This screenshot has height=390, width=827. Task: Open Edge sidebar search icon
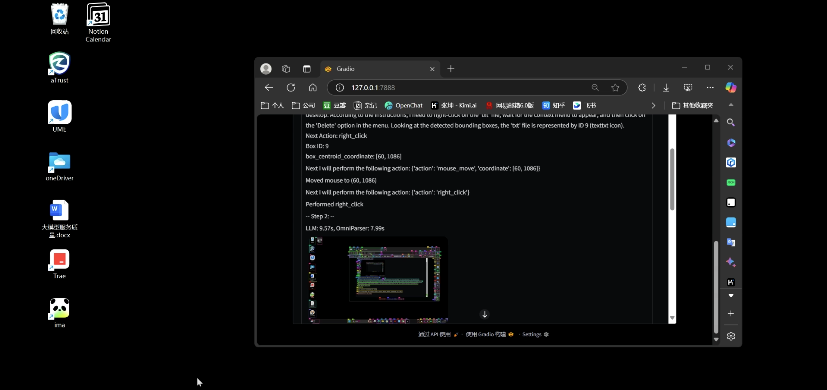click(730, 122)
